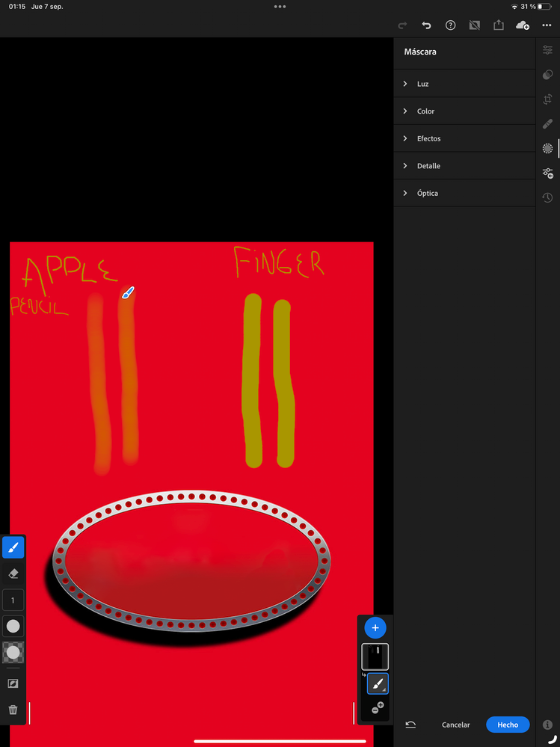Screen dimensions: 560x747
Task: Open the cloud sync status
Action: click(523, 25)
